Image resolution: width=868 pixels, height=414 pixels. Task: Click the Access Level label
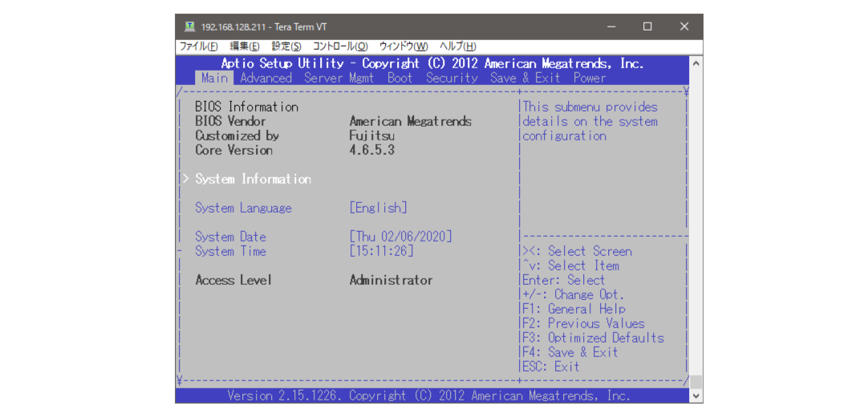(x=233, y=280)
